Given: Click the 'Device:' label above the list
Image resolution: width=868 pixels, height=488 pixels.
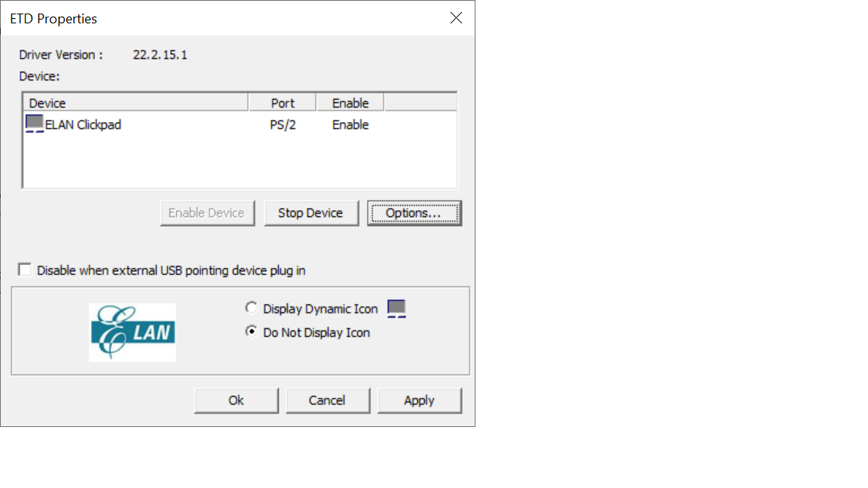Looking at the screenshot, I should (x=39, y=76).
